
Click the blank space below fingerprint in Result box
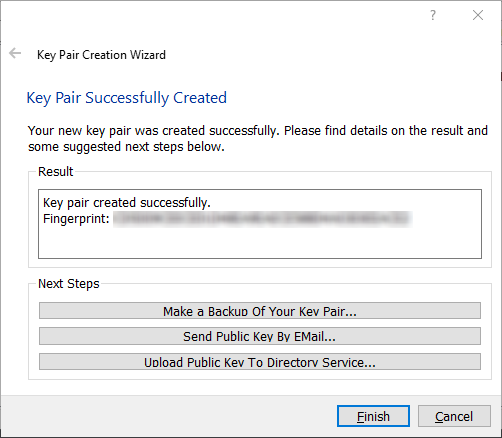pos(260,243)
